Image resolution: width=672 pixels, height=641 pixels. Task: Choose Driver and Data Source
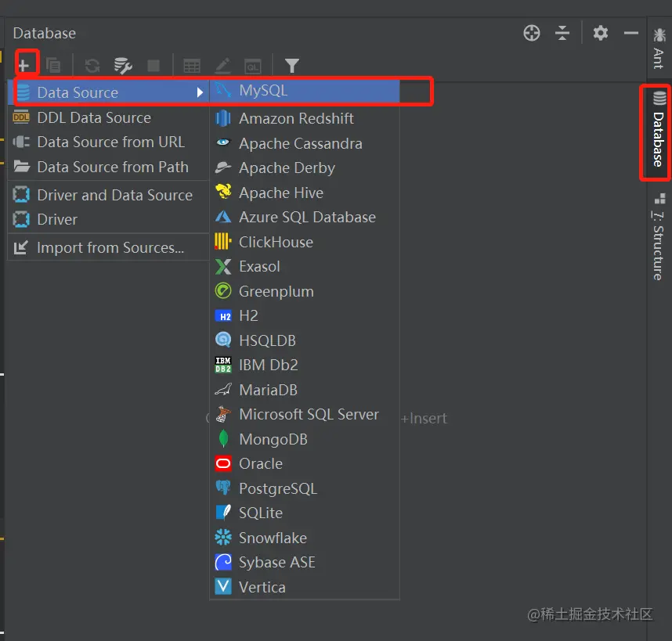pos(108,195)
